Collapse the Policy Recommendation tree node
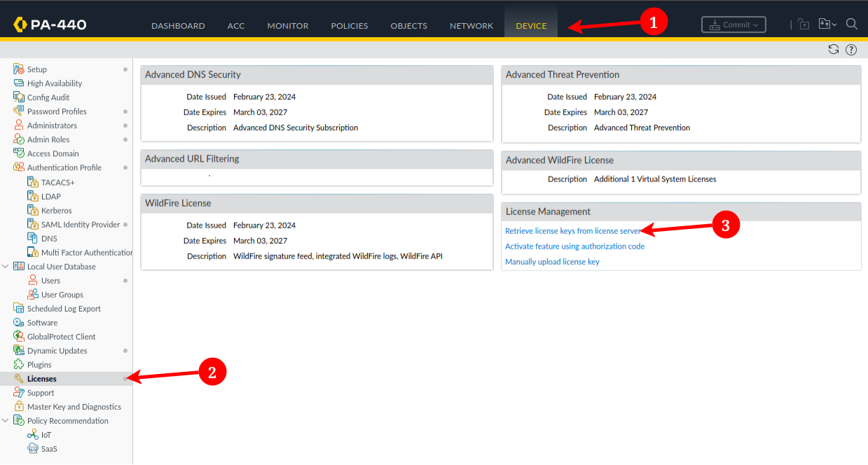The width and height of the screenshot is (868, 465). click(6, 421)
